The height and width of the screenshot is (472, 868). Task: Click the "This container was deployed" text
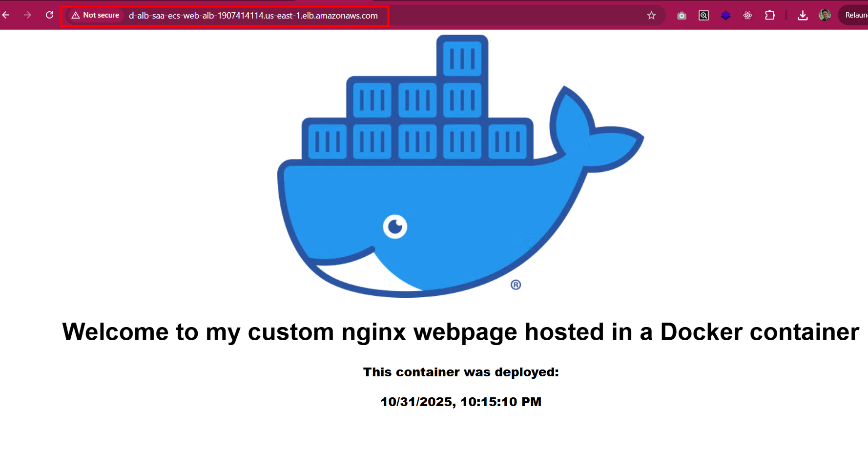460,372
